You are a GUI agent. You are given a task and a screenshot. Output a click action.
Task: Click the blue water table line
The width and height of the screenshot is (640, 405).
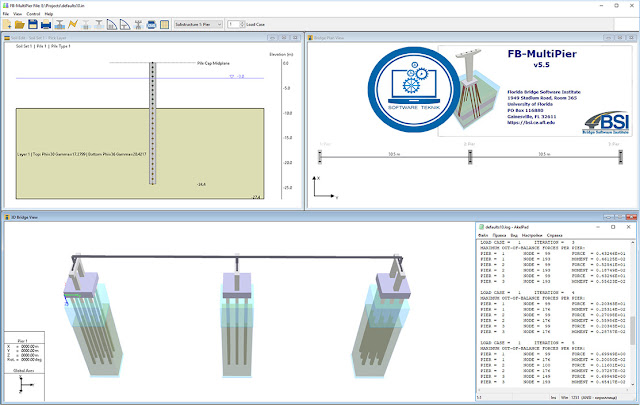[x=140, y=78]
